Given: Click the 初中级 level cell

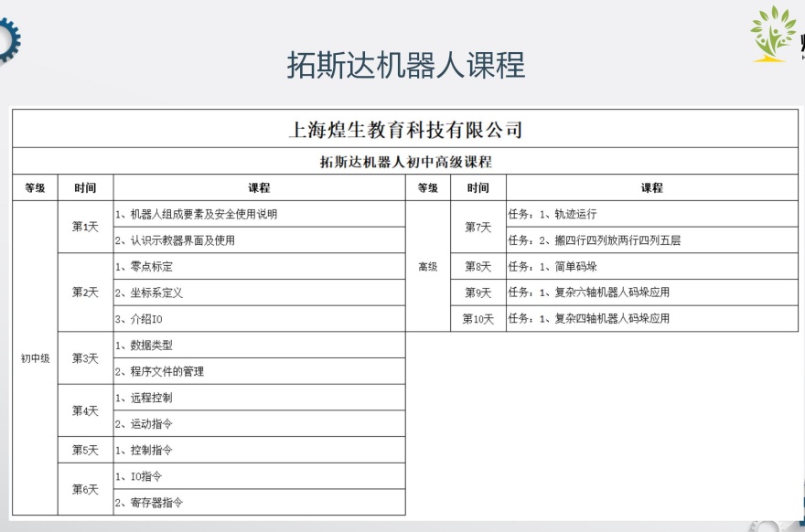Looking at the screenshot, I should coord(34,359).
